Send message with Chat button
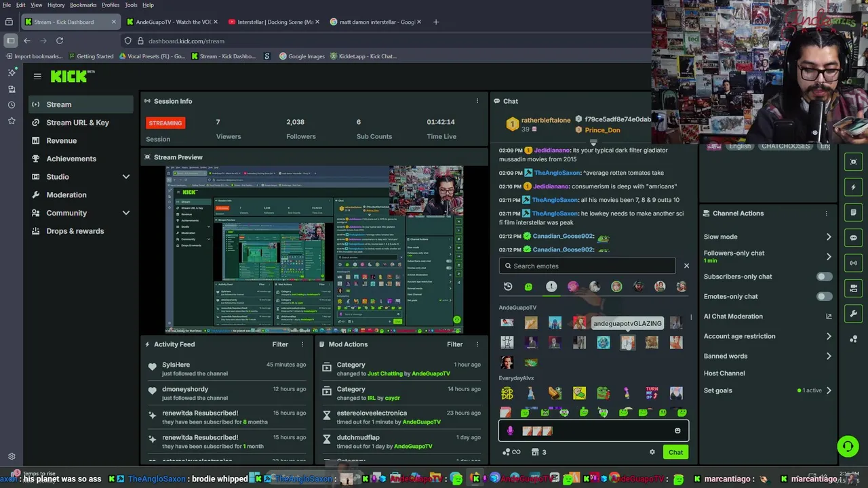This screenshot has height=488, width=868. [675, 452]
